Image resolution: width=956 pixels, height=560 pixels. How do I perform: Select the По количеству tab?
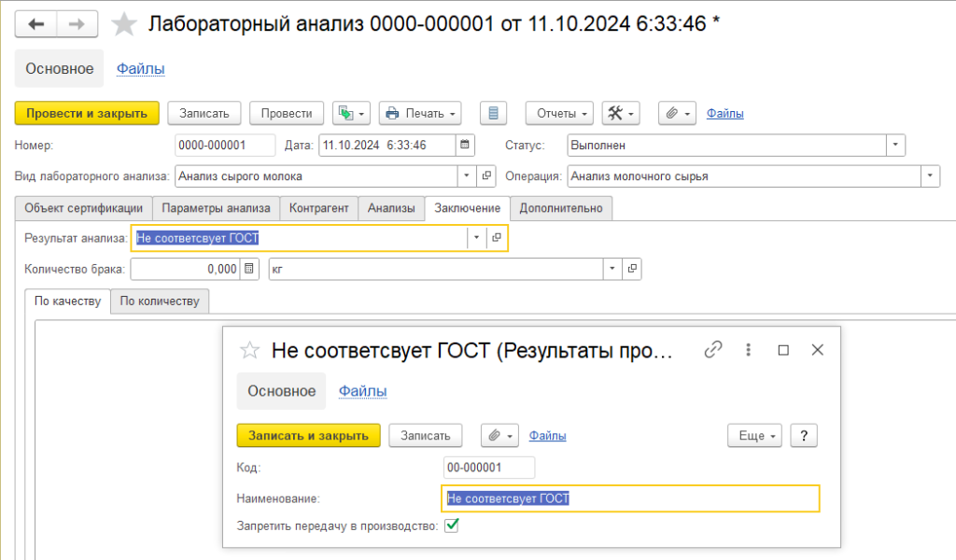160,301
